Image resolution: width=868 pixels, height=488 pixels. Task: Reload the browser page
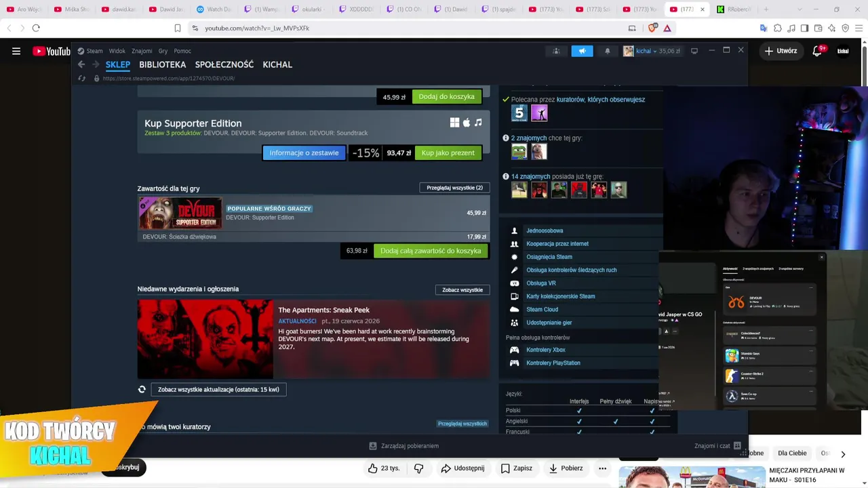click(36, 28)
